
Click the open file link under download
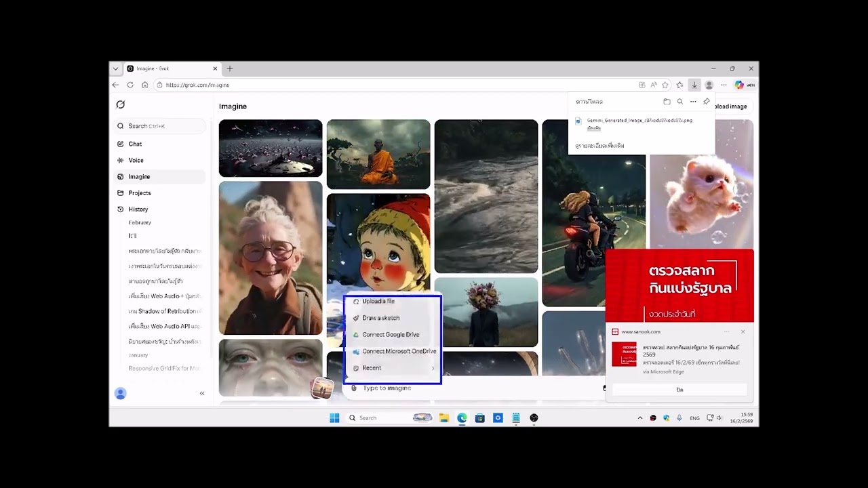(594, 128)
